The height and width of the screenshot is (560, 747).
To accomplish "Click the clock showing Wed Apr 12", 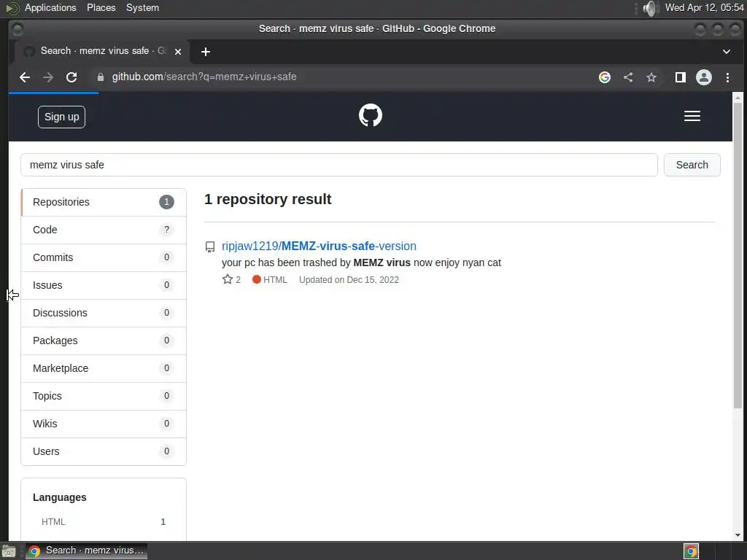I will coord(704,7).
